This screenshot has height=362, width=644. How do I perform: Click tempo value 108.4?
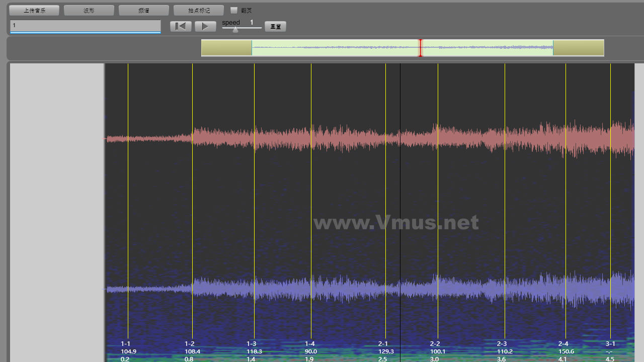(193, 351)
